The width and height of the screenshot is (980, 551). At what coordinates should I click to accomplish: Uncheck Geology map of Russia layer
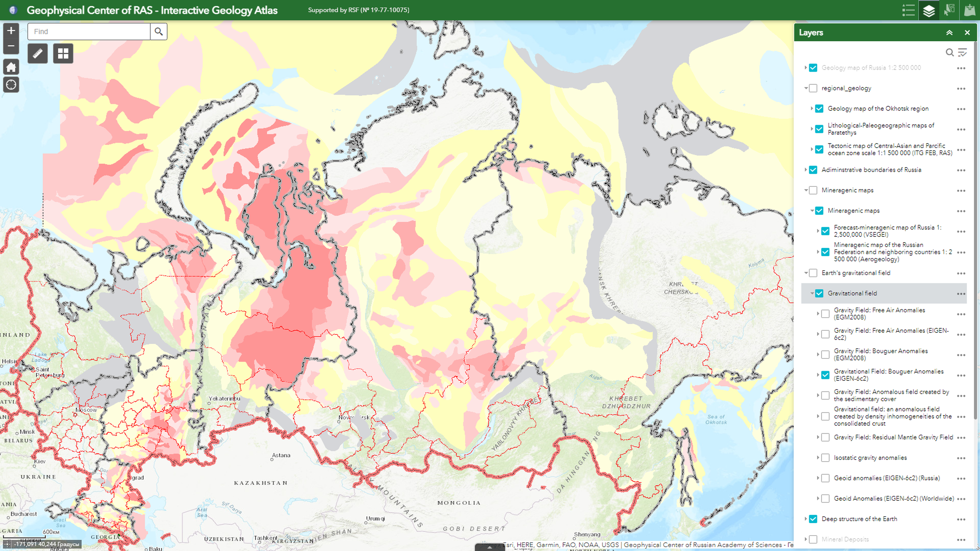tap(813, 68)
